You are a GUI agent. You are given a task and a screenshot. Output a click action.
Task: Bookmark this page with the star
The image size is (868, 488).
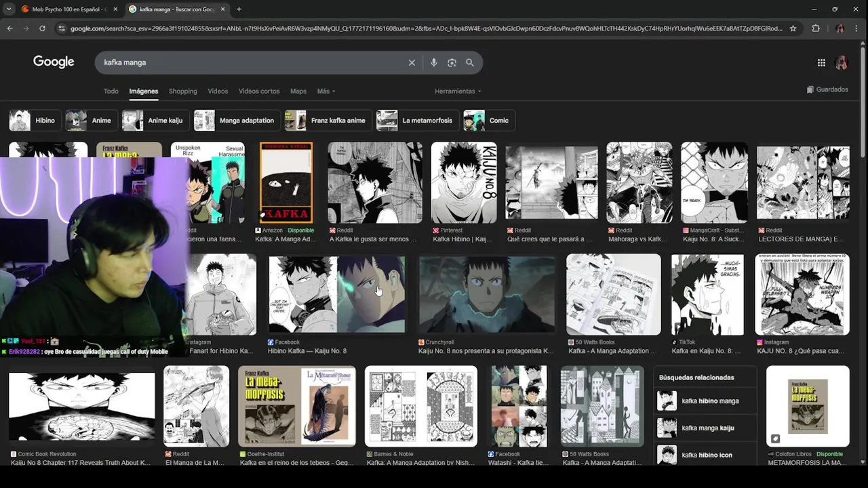[793, 28]
